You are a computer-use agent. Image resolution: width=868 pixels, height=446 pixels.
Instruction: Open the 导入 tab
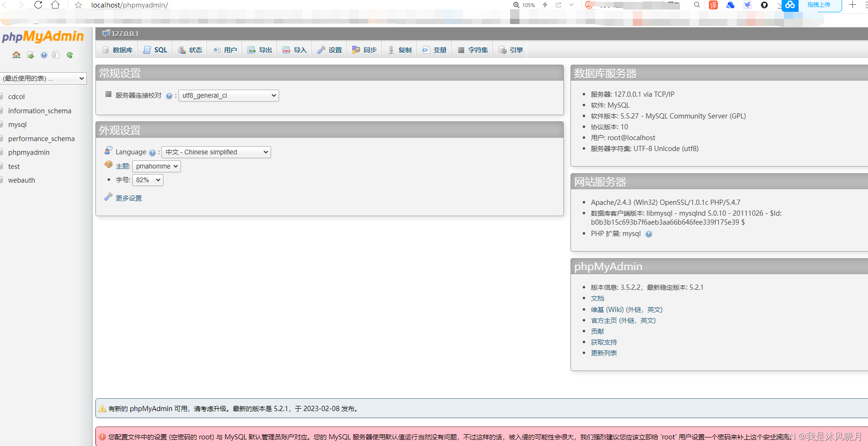click(x=294, y=50)
